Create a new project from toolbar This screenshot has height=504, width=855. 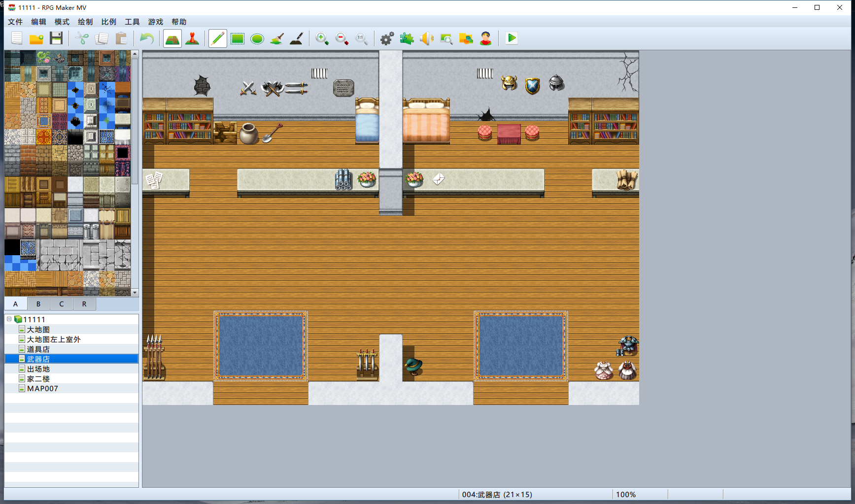click(x=17, y=38)
